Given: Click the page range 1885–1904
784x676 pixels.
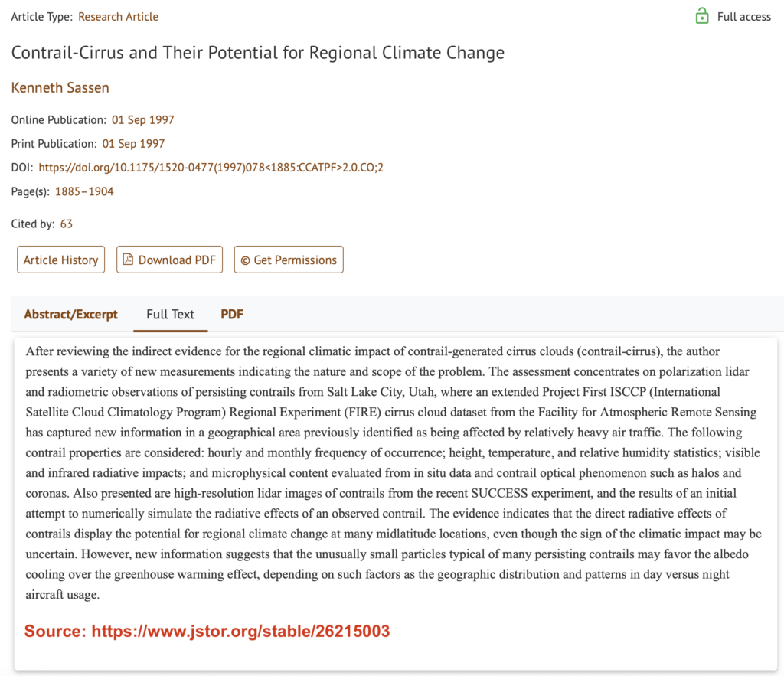Looking at the screenshot, I should (84, 191).
